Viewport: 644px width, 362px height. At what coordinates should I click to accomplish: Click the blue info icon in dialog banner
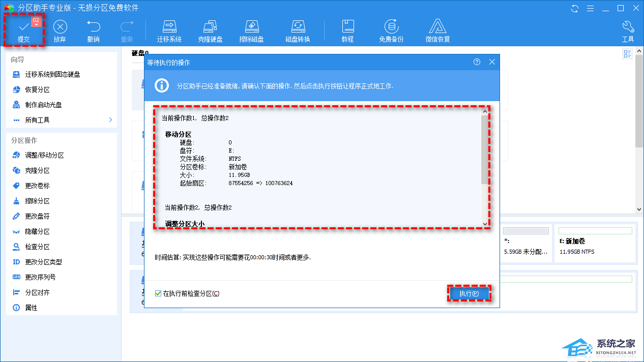click(x=162, y=85)
